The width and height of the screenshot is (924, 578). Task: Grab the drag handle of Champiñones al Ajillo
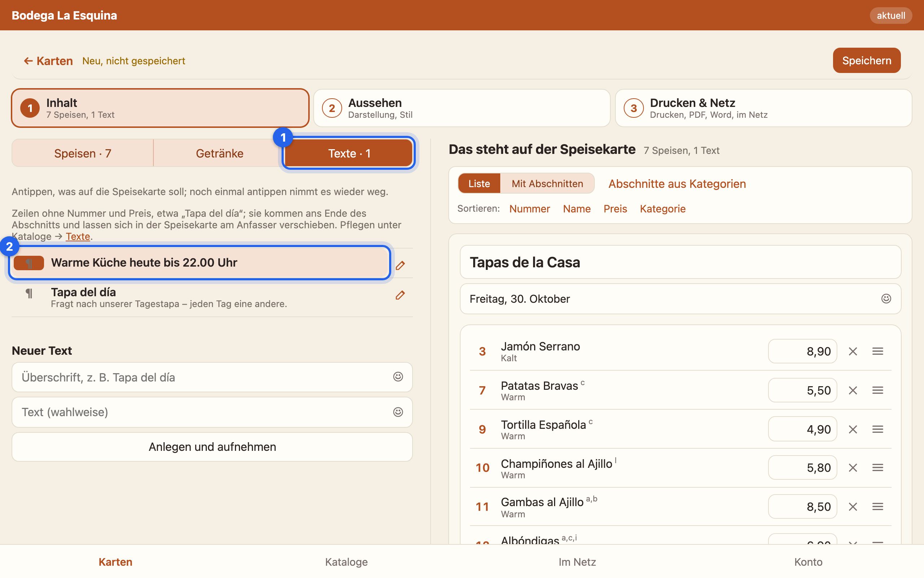[877, 467]
